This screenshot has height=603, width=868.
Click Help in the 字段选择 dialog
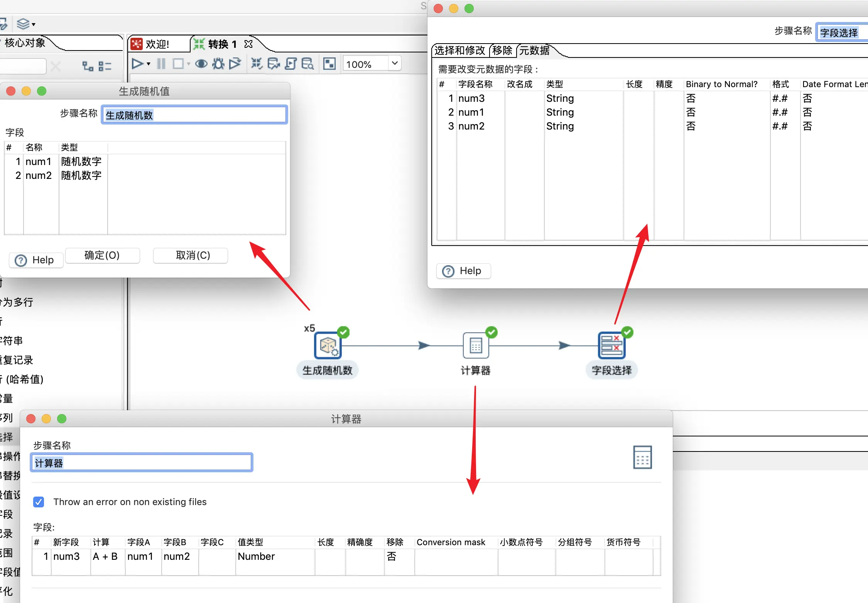tap(463, 271)
